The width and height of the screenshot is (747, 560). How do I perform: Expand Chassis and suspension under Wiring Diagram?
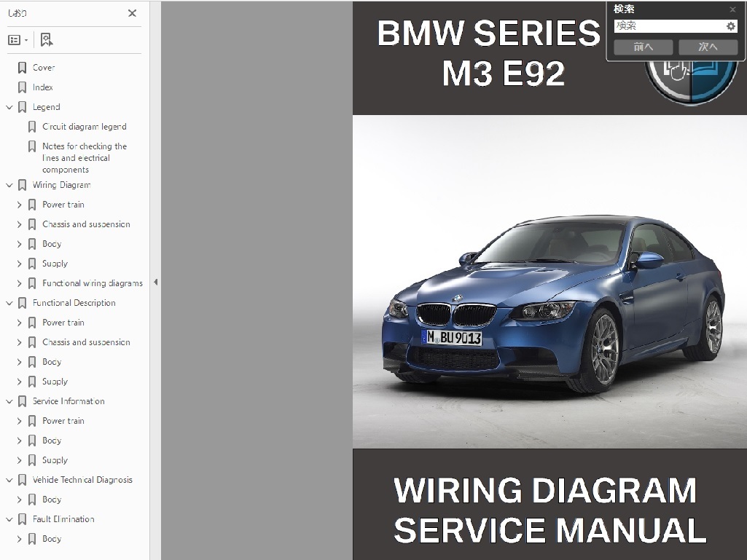19,224
